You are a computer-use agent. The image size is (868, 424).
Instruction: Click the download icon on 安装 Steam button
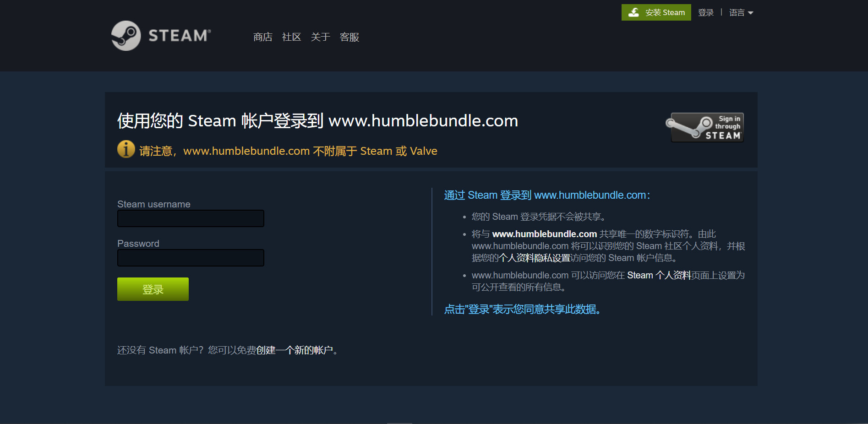coord(634,12)
